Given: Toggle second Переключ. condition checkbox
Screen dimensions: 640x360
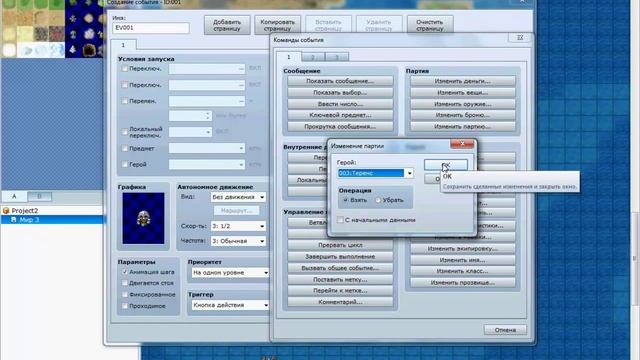Looking at the screenshot, I should 125,85.
